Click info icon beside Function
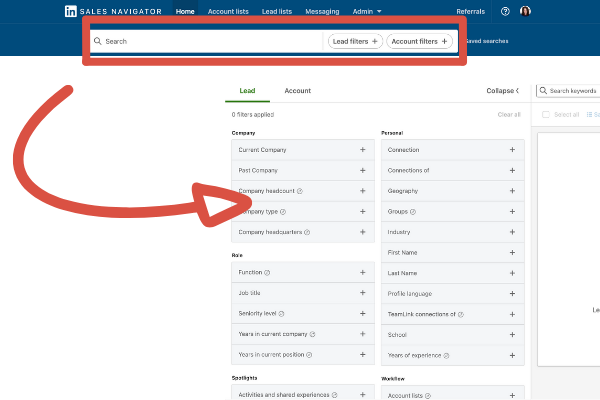This screenshot has height=400, width=600. point(267,273)
